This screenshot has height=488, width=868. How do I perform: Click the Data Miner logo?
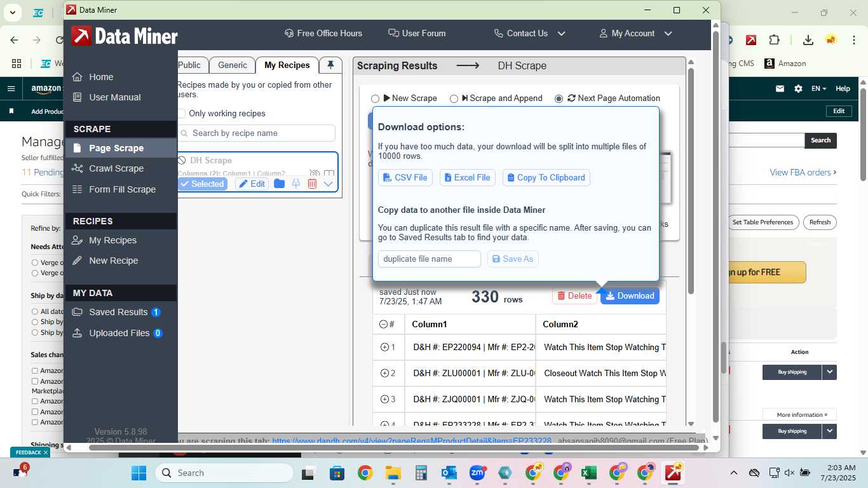pyautogui.click(x=124, y=36)
